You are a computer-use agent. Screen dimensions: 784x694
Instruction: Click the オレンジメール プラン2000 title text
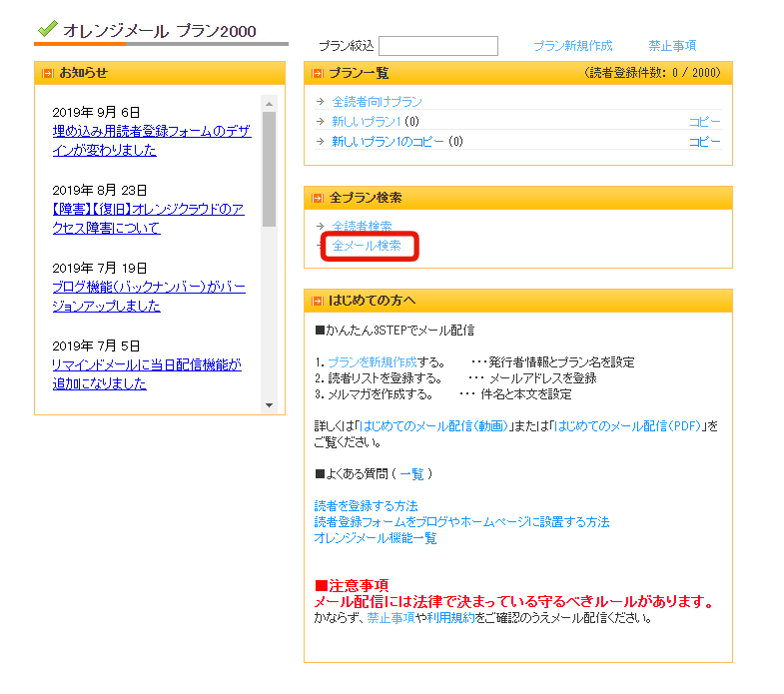(x=160, y=31)
